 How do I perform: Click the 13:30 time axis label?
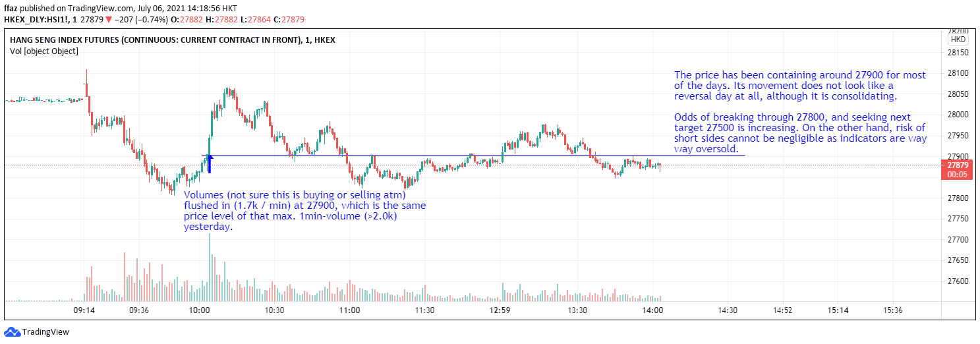pos(577,310)
